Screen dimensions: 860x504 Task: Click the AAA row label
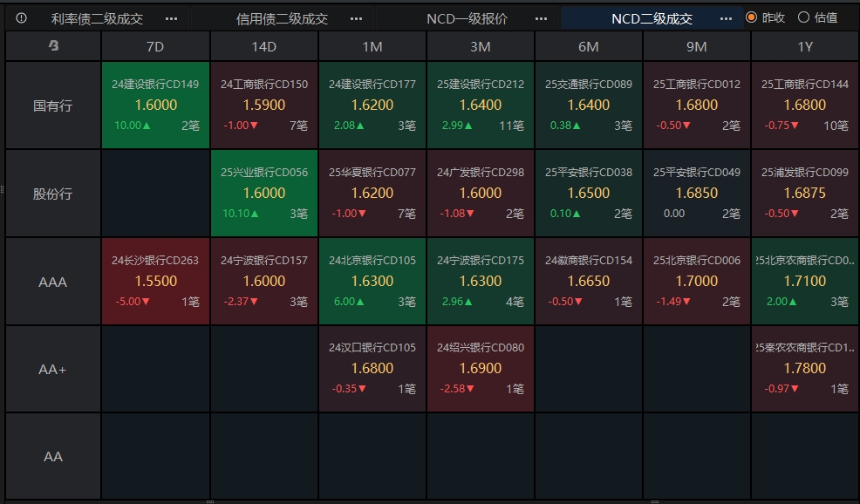52,282
